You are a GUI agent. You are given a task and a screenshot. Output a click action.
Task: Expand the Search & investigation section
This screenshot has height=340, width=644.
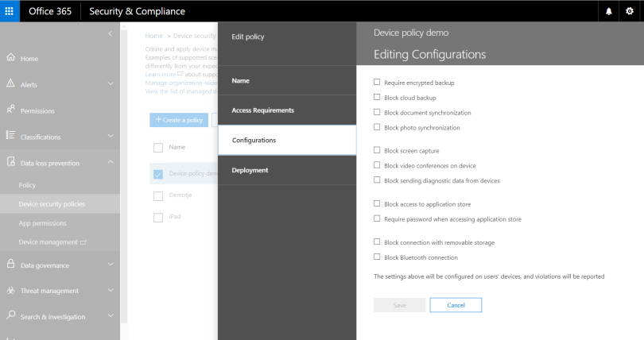[x=111, y=317]
